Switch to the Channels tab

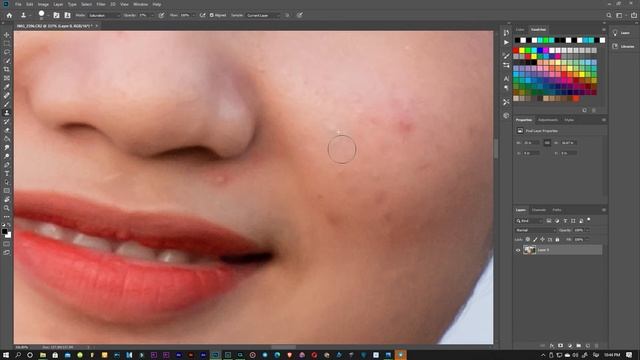tap(539, 210)
